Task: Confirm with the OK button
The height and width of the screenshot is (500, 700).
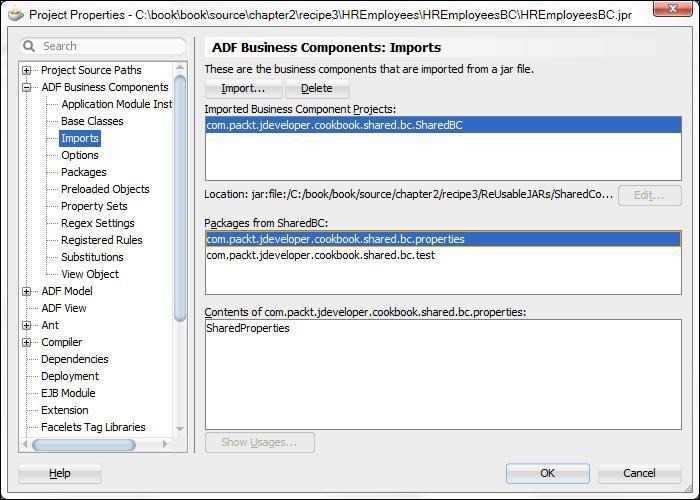Action: coord(547,473)
